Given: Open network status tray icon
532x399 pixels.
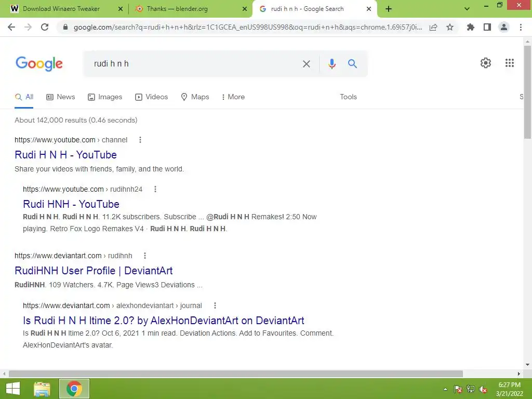Looking at the screenshot, I should coord(471,389).
